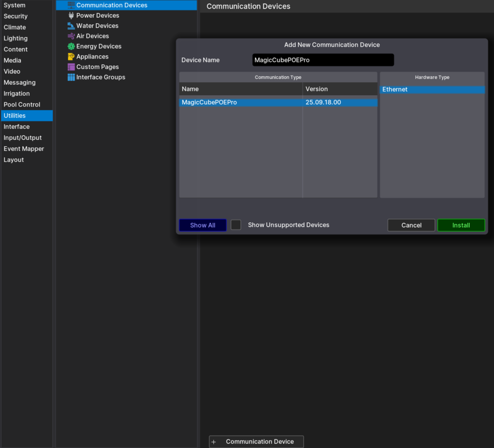Viewport: 494px width, 448px height.
Task: Click the Water Devices faucet icon
Action: click(71, 26)
